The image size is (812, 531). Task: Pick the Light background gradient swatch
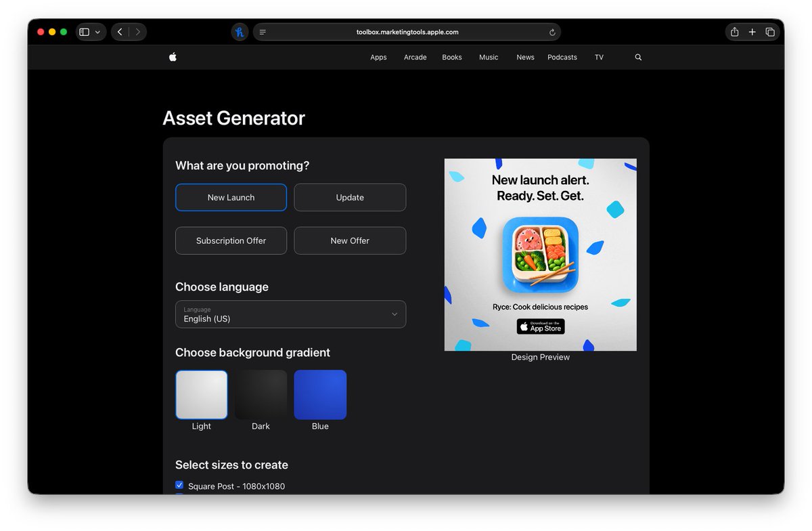pyautogui.click(x=202, y=395)
